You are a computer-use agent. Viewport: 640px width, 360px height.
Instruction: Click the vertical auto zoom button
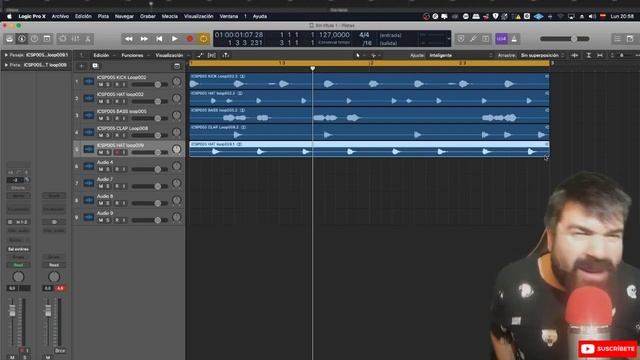tap(589, 55)
